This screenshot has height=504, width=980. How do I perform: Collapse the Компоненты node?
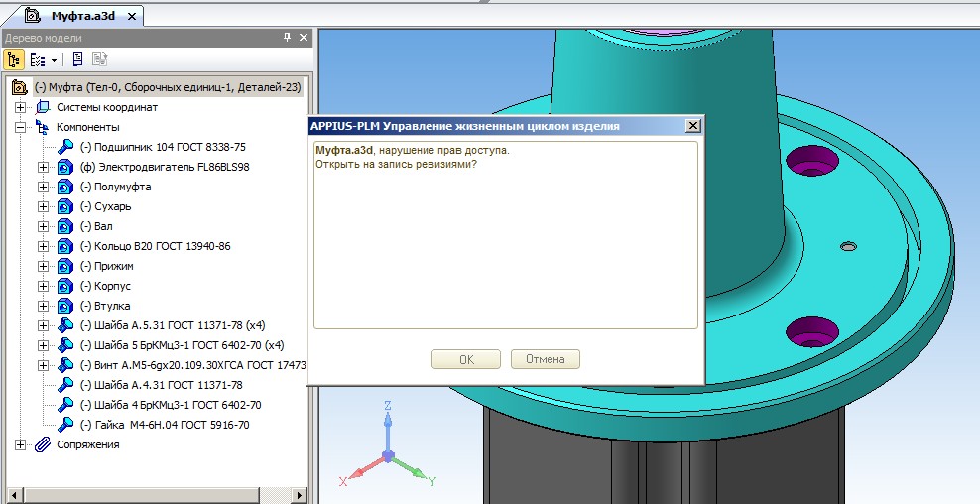pyautogui.click(x=20, y=127)
